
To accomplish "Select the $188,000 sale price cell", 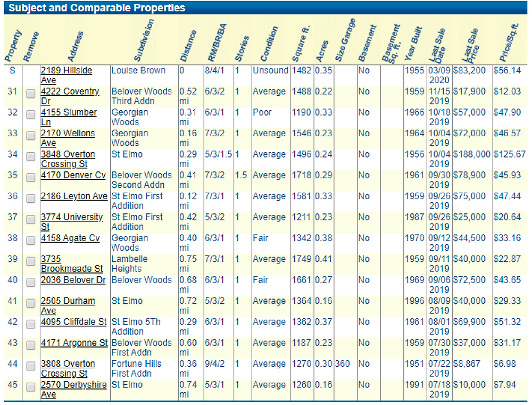I will tap(471, 154).
